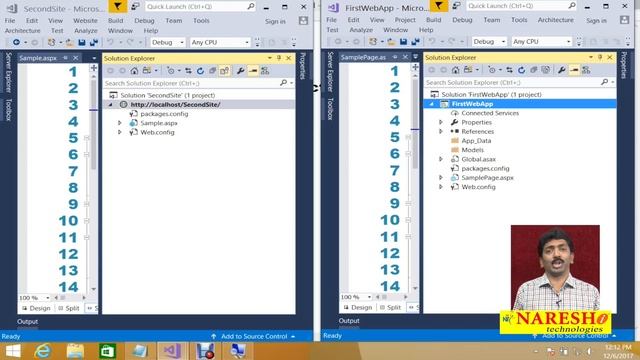Viewport: 640px width, 360px height.
Task: Open Any CPU platform dropdown in SecondSite
Action: tap(220, 42)
